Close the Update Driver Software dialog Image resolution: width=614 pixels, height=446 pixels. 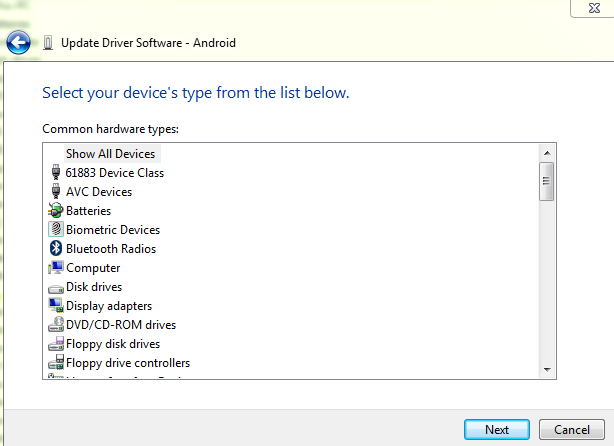click(x=591, y=9)
